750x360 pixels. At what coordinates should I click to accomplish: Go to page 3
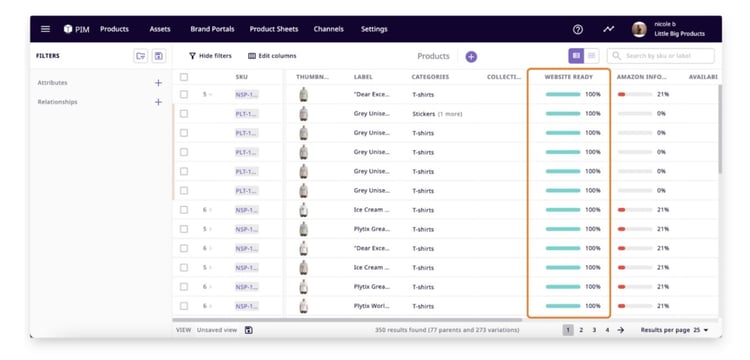pos(594,330)
